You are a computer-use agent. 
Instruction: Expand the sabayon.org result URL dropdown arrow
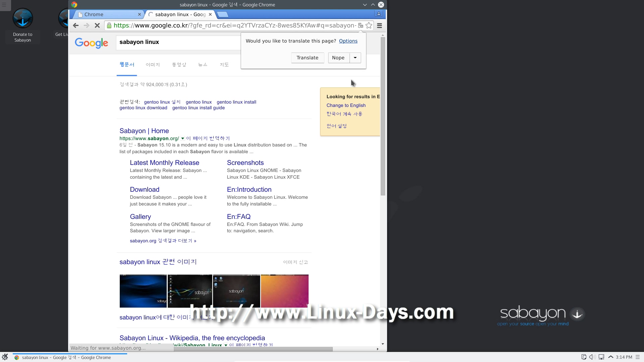tap(182, 138)
